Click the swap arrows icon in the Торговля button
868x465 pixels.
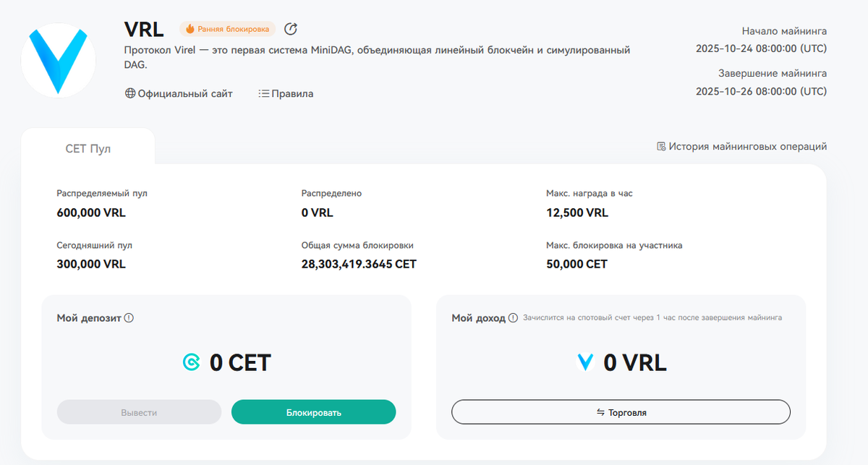tap(600, 412)
